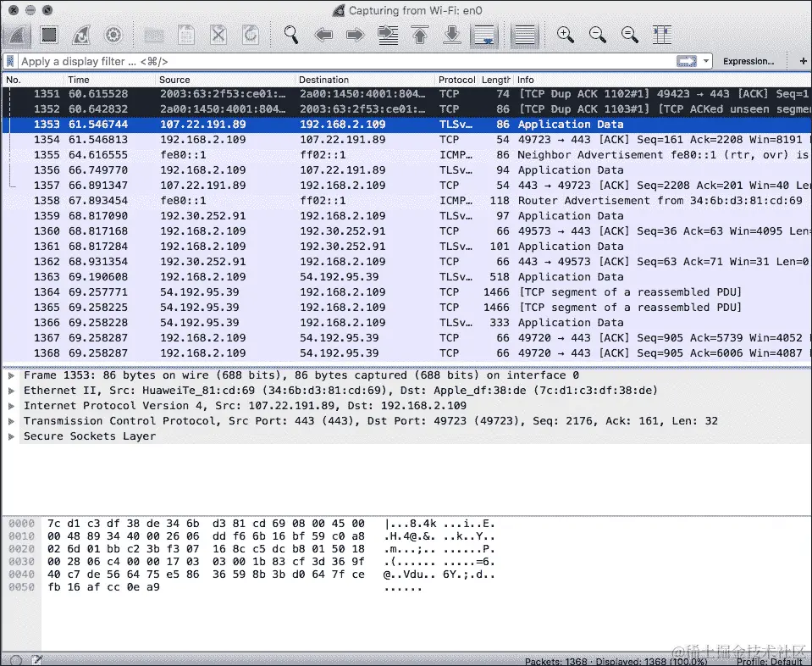Toggle auto-scroll during live capture
Viewport: 812px width, 666px height.
tap(483, 35)
